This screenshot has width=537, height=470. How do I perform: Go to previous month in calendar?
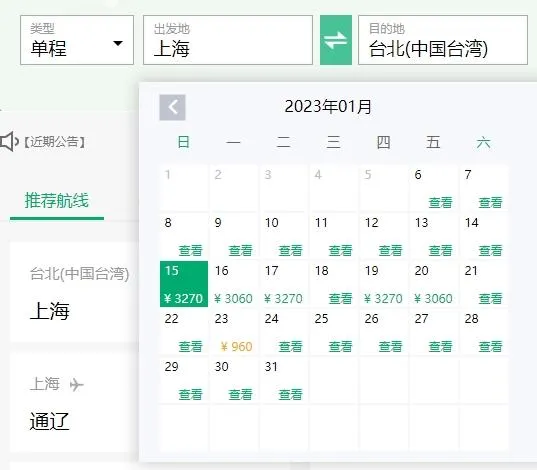(x=172, y=107)
